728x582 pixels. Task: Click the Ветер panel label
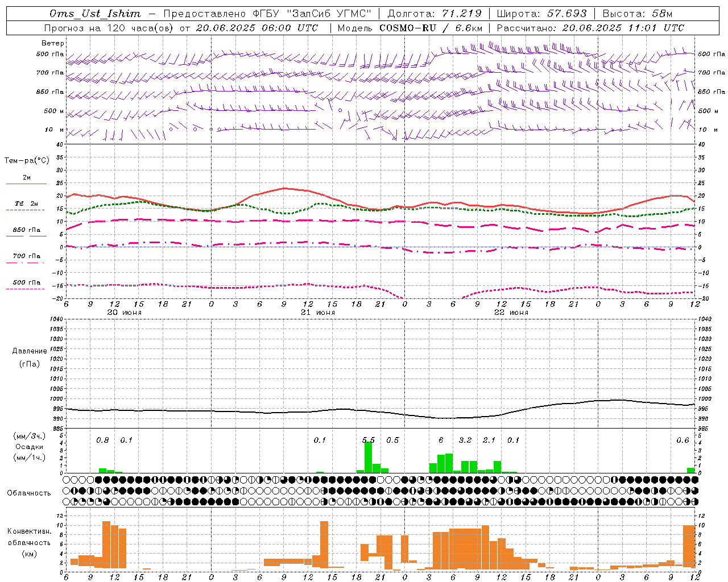click(x=53, y=43)
